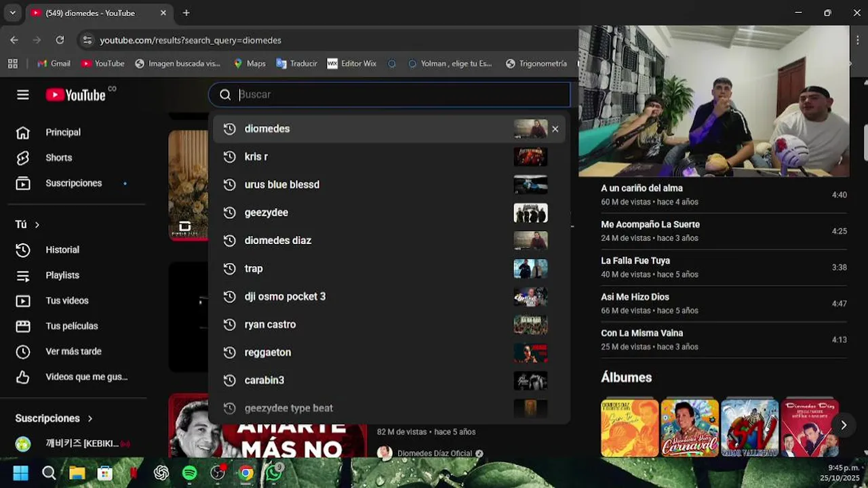Viewport: 868px width, 488px height.
Task: Open Carnaval album thumbnail
Action: [690, 428]
